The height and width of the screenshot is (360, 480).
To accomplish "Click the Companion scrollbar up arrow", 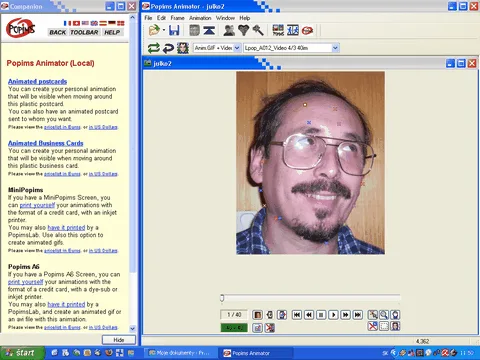I will tap(132, 17).
